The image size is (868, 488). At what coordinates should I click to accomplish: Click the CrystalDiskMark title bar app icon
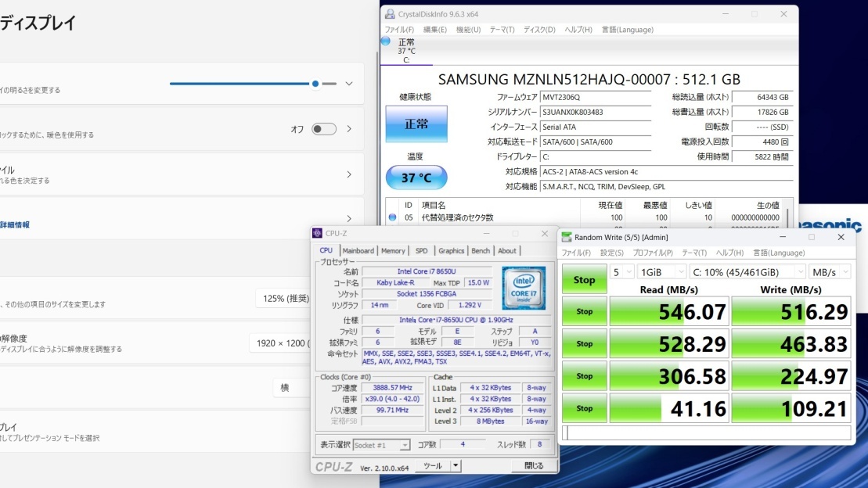pos(567,238)
